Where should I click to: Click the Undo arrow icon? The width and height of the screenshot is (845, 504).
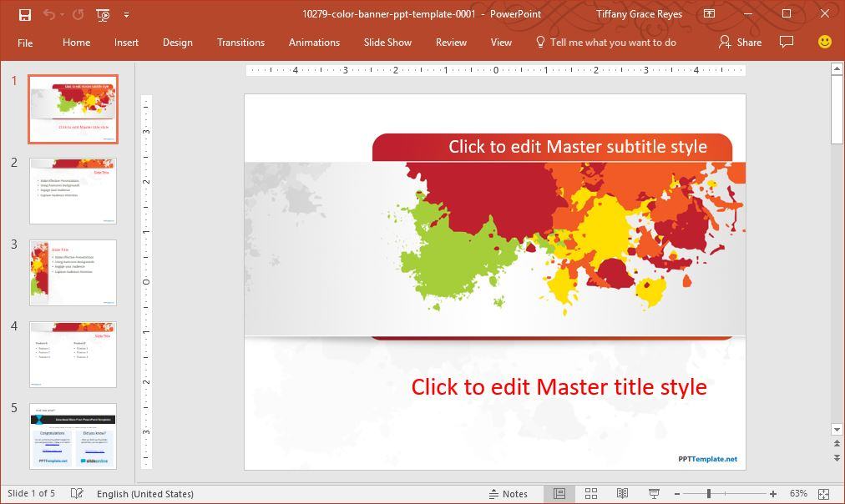48,14
